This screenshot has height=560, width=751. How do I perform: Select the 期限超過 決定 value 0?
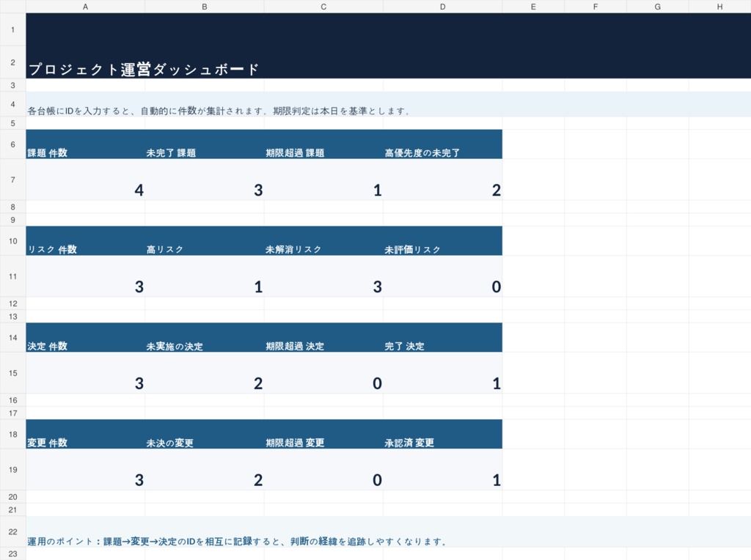[x=323, y=373]
